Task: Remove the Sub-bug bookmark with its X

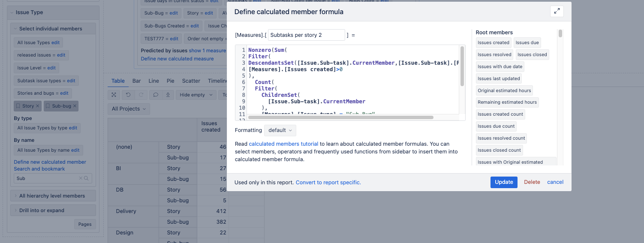Action: 75,106
